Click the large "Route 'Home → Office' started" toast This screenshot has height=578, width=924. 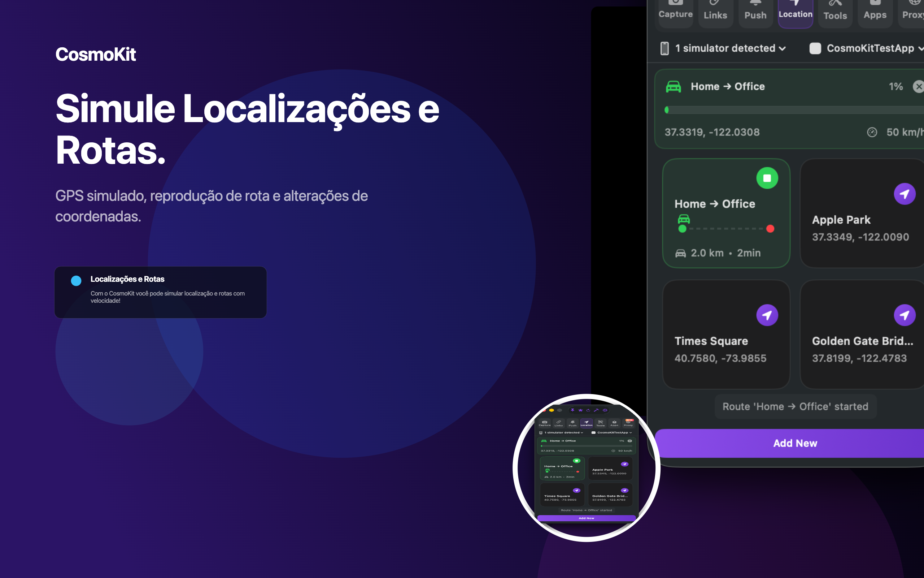pos(796,406)
